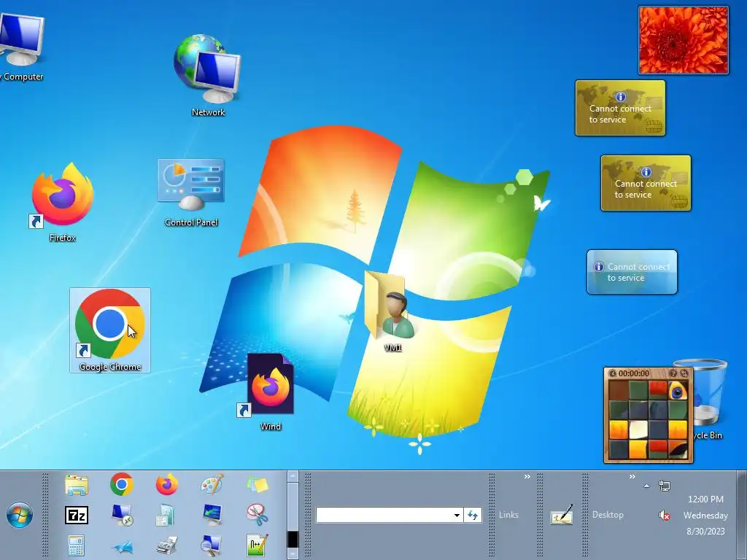Open the Control Panel desktop icon
This screenshot has height=560, width=747.
(191, 192)
